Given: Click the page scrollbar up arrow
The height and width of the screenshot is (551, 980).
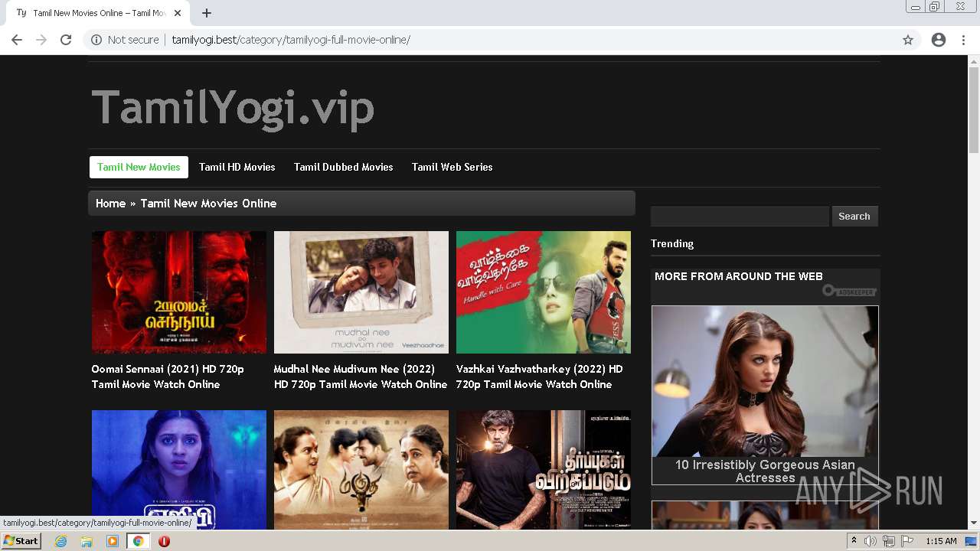Looking at the screenshot, I should click(974, 60).
